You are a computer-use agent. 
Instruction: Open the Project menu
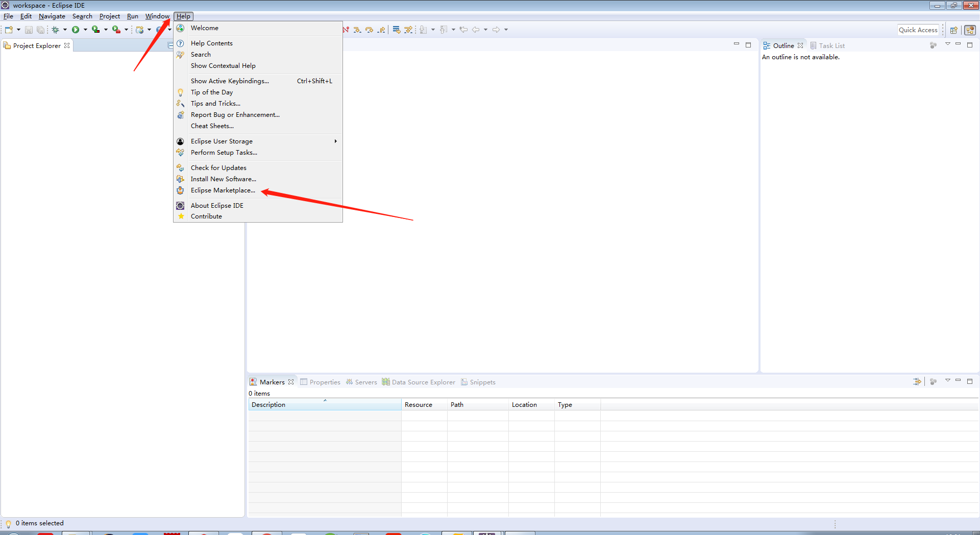pos(109,16)
